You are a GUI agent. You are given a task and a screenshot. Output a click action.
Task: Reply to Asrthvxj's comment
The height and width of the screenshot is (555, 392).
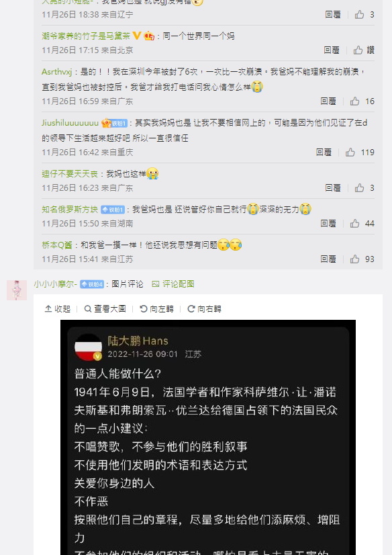click(328, 101)
